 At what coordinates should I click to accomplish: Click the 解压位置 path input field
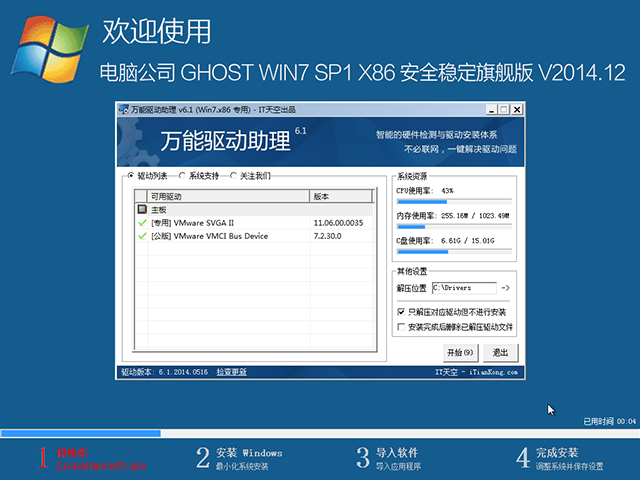(x=464, y=288)
